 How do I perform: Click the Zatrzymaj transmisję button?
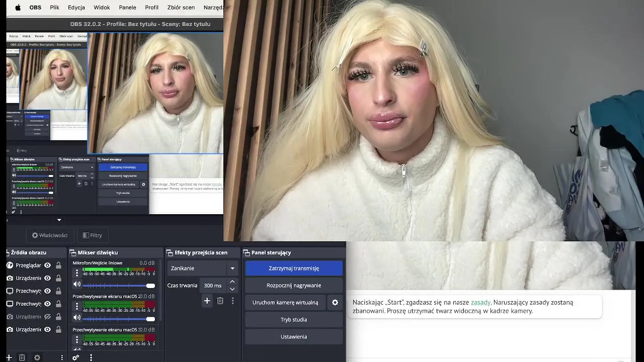[294, 268]
